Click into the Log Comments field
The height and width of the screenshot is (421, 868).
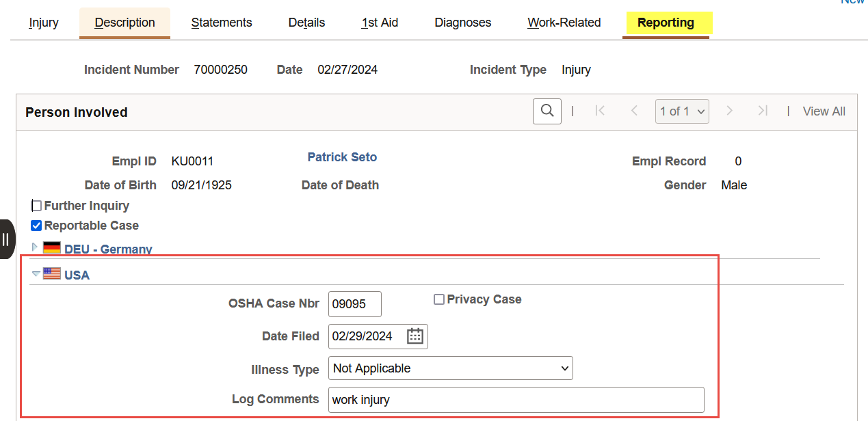[x=516, y=400]
